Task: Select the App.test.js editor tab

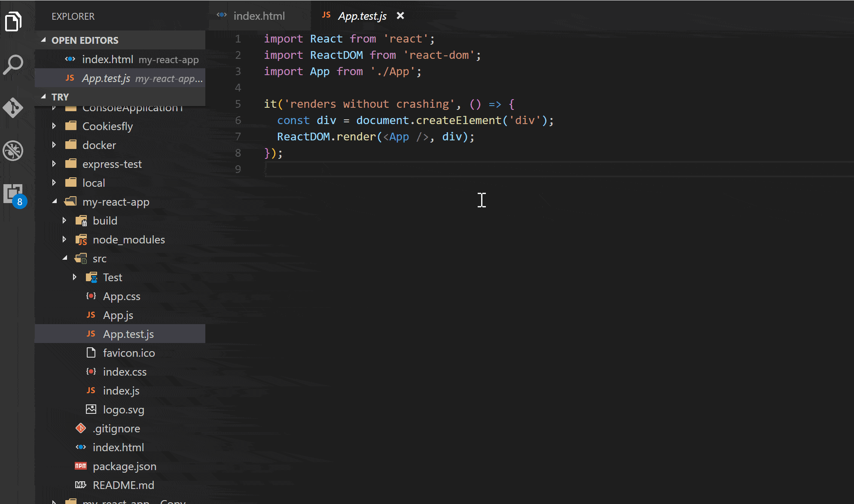Action: [362, 16]
